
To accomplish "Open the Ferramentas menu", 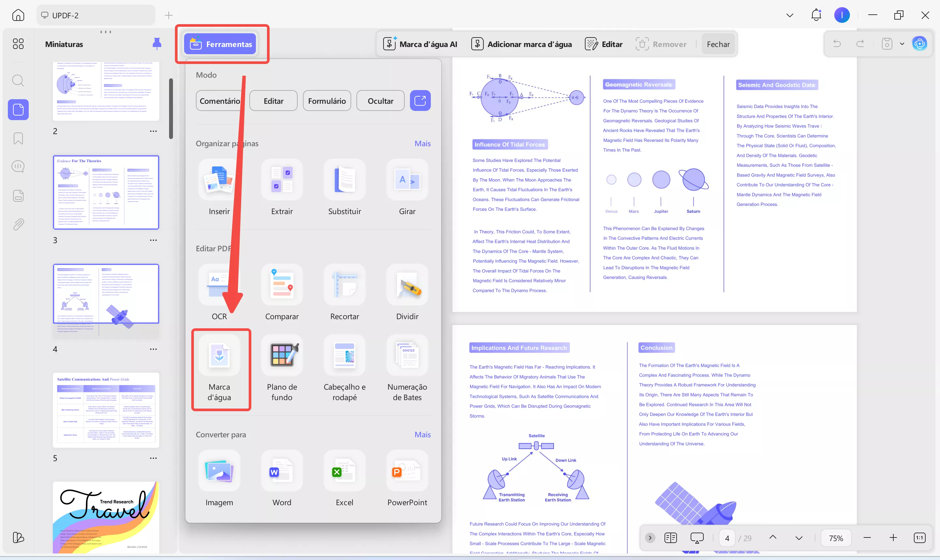I will [x=220, y=44].
